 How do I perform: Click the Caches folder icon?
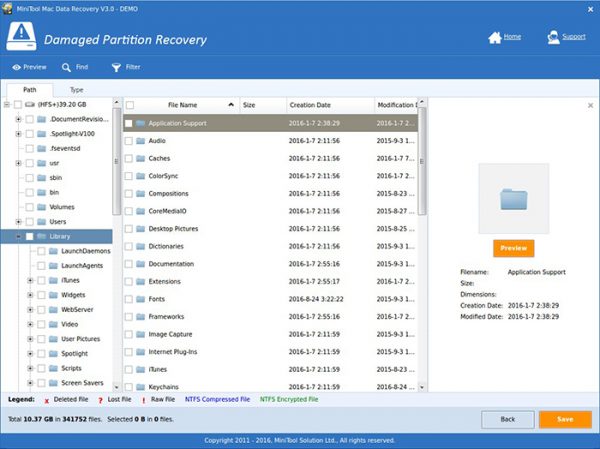[140, 158]
